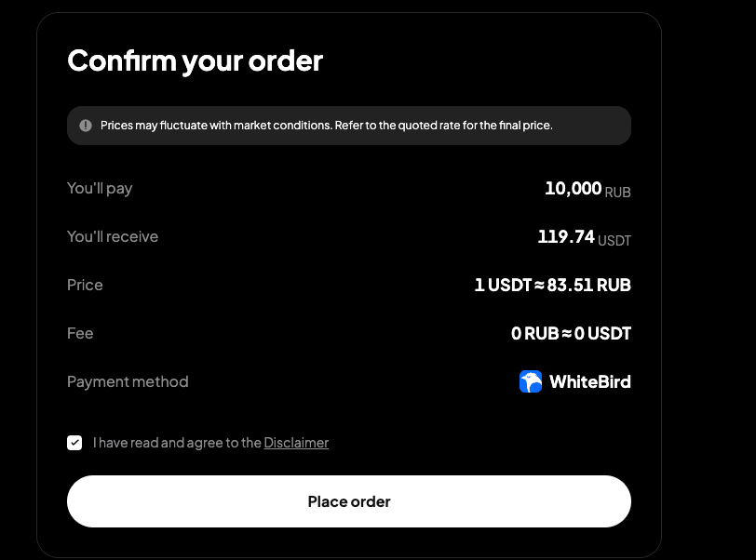Uncheck the Disclaimer agreement checkbox
Screen dimensions: 756x560
point(74,443)
